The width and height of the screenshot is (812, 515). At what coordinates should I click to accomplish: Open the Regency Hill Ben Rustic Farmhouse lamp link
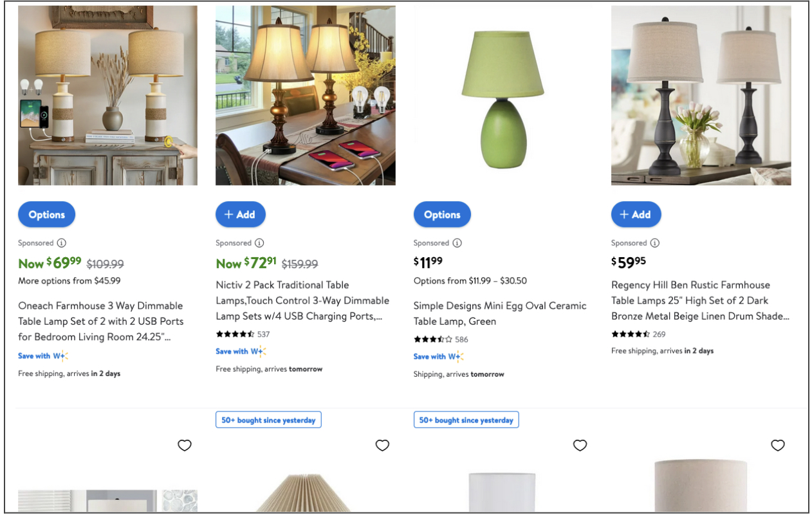(700, 300)
